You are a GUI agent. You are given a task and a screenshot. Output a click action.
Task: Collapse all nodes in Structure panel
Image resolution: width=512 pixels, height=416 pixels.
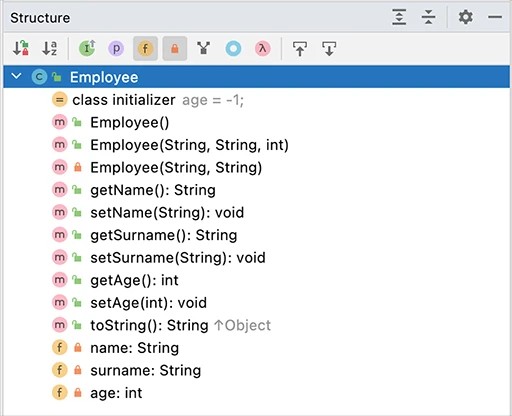428,17
